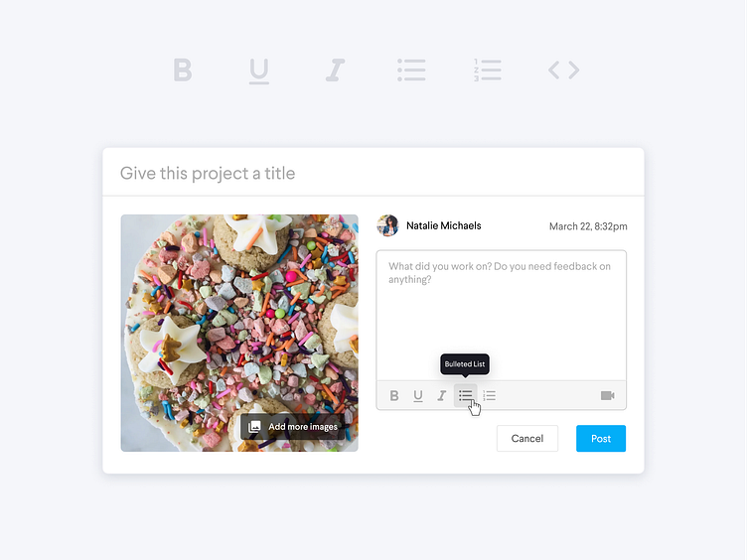
Task: Click the large numbered list icon at top
Action: [x=488, y=70]
